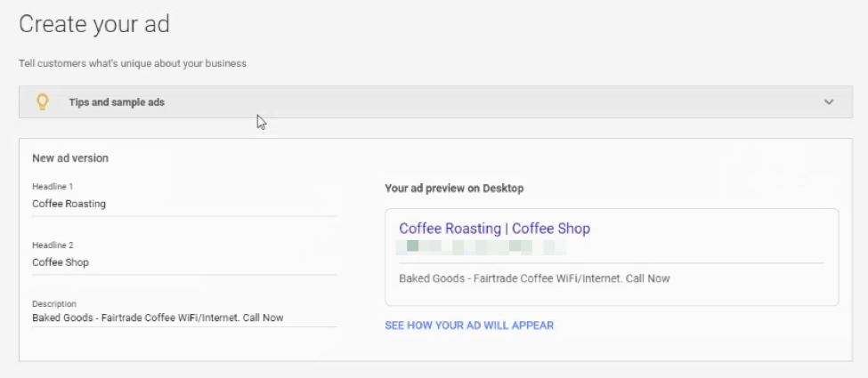
Task: Click the preview description text Baked Goods
Action: (534, 278)
